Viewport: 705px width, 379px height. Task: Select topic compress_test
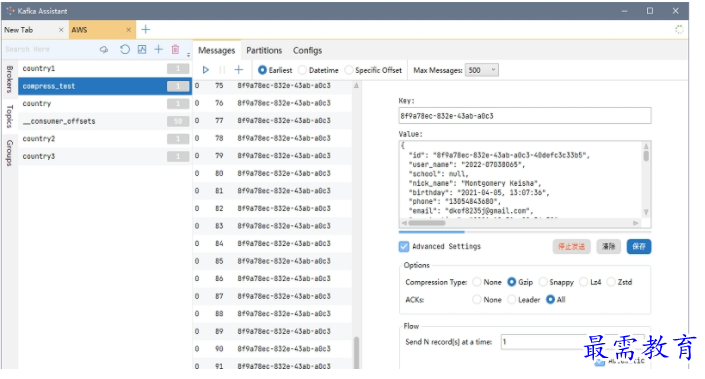105,86
